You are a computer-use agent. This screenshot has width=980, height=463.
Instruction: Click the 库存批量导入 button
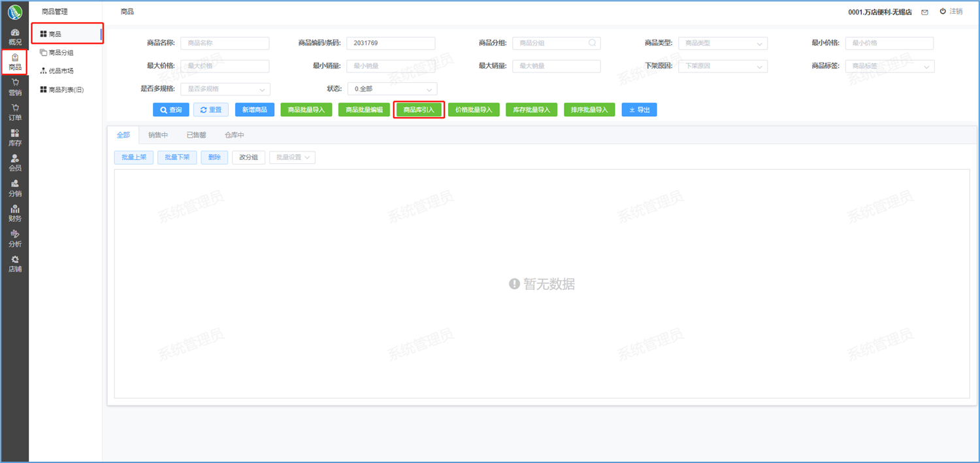[532, 110]
